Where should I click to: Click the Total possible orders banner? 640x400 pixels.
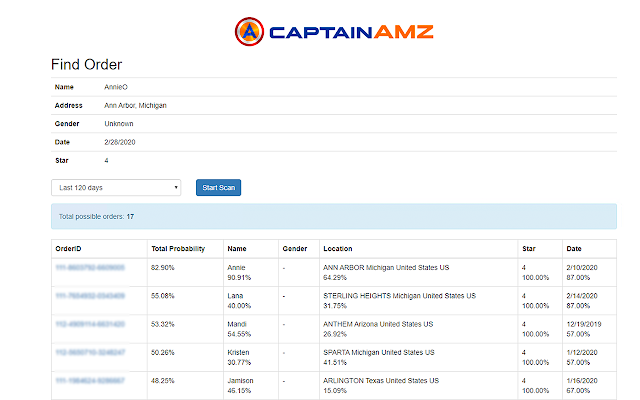coord(334,216)
